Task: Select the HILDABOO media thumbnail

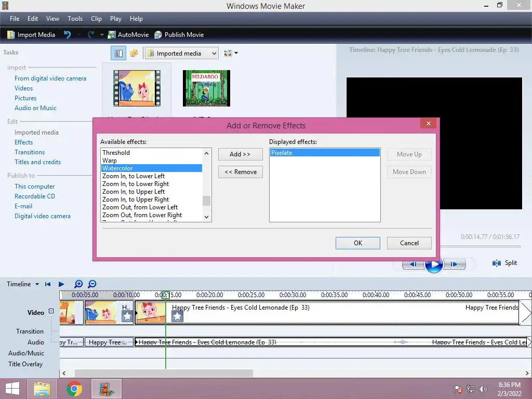Action: pyautogui.click(x=206, y=88)
